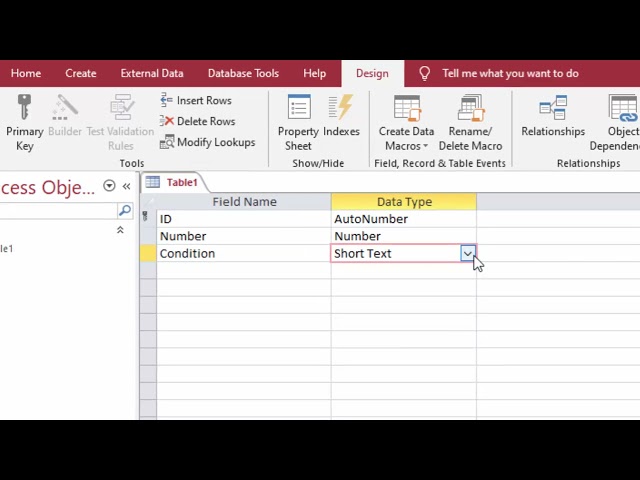Open navigation pane category dropdown
The image size is (640, 480).
(109, 186)
